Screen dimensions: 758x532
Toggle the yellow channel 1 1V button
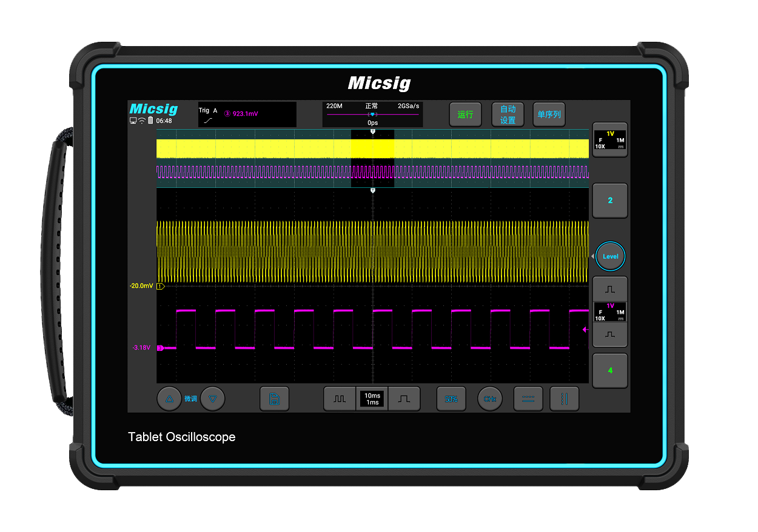(609, 140)
